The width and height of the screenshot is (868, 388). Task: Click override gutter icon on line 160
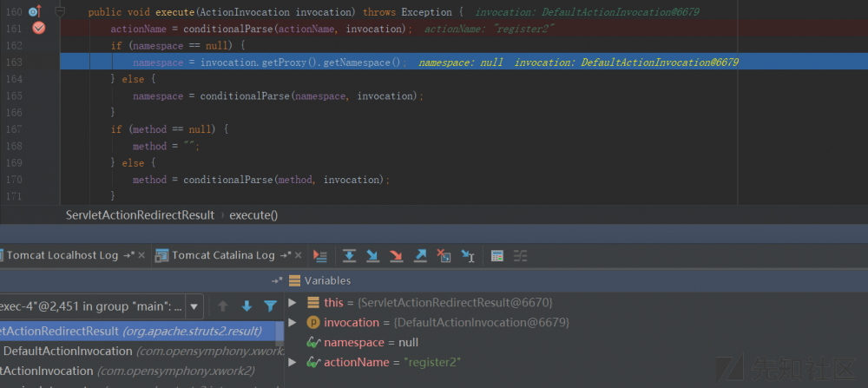pyautogui.click(x=35, y=11)
